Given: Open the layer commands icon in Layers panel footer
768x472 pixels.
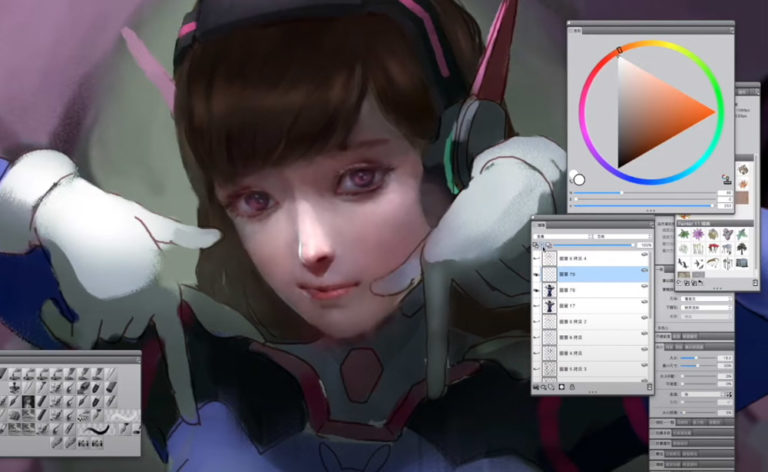Looking at the screenshot, I should point(536,386).
